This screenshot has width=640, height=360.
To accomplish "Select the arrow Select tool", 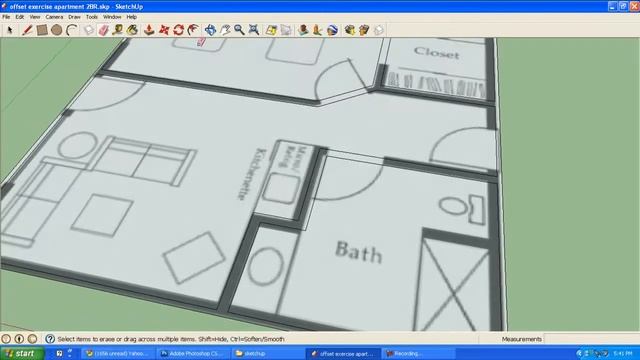I will pos(10,30).
